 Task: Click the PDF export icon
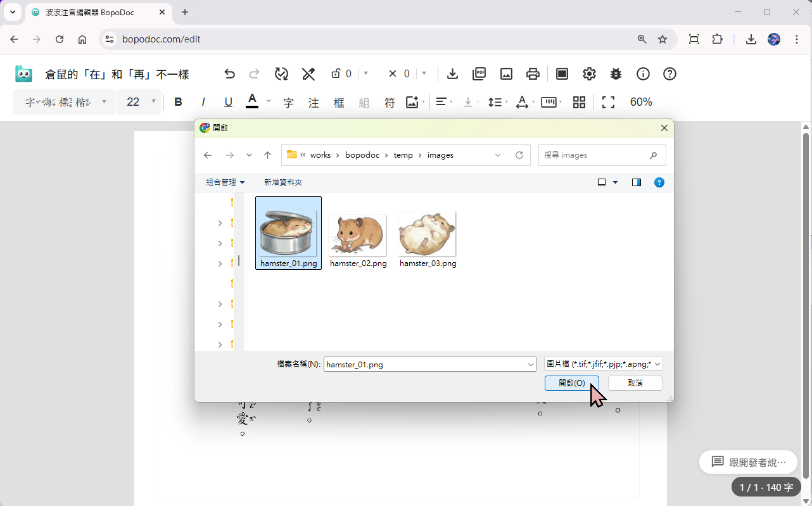[x=479, y=74]
